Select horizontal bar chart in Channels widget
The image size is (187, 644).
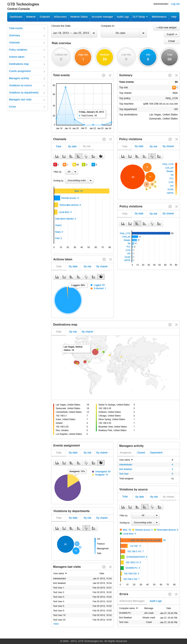[x=71, y=156]
